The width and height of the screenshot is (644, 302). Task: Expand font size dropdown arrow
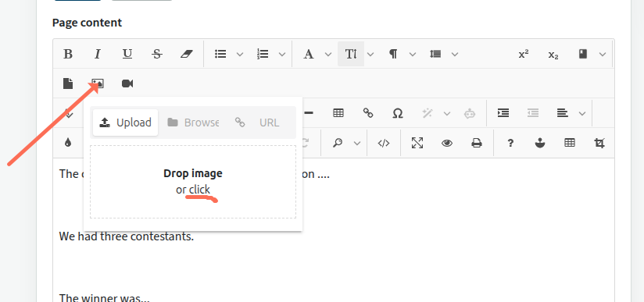coord(370,54)
